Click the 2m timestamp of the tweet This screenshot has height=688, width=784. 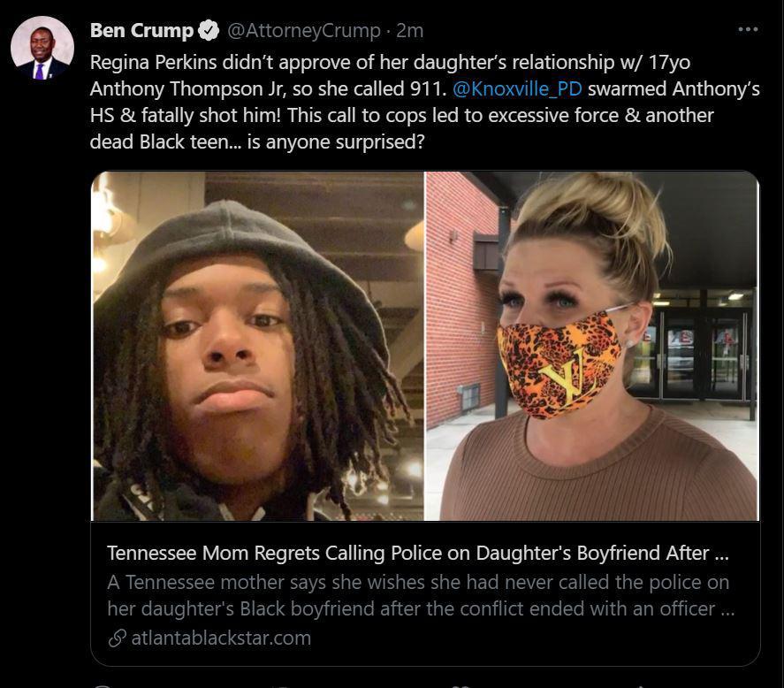pos(410,31)
